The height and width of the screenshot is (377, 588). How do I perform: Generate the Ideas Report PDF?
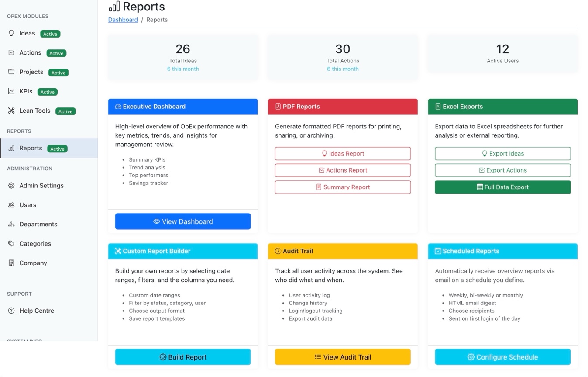pyautogui.click(x=343, y=153)
